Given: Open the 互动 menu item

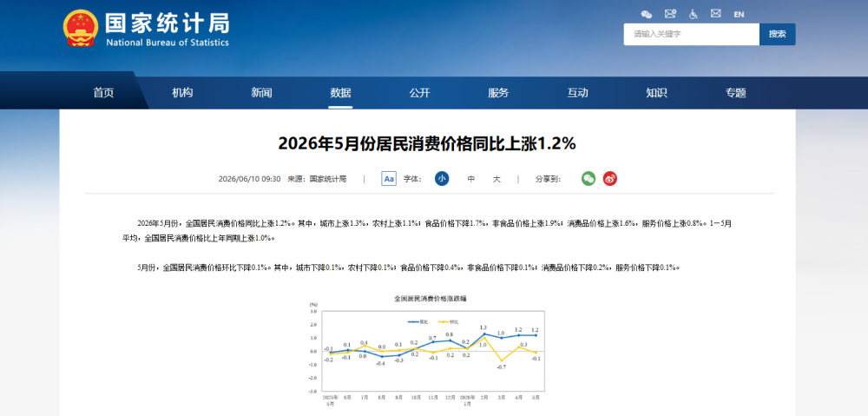Looking at the screenshot, I should pyautogui.click(x=577, y=93).
